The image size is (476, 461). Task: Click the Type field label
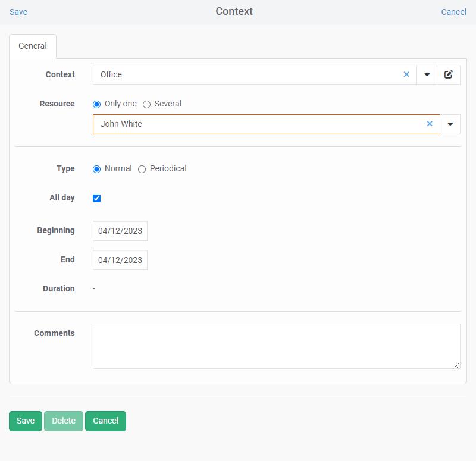tap(65, 168)
